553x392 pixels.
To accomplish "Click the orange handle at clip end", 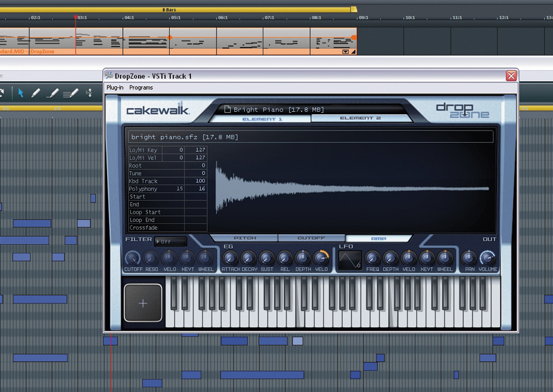I will [x=354, y=37].
